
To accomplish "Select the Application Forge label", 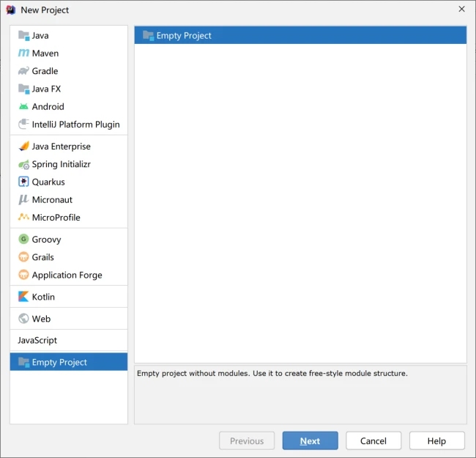I will [67, 275].
